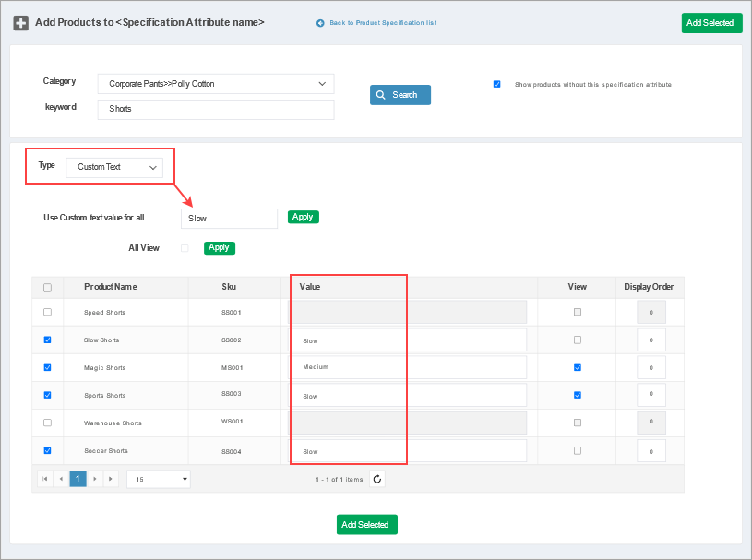752x560 pixels.
Task: Click the magnifier Search button
Action: [400, 95]
